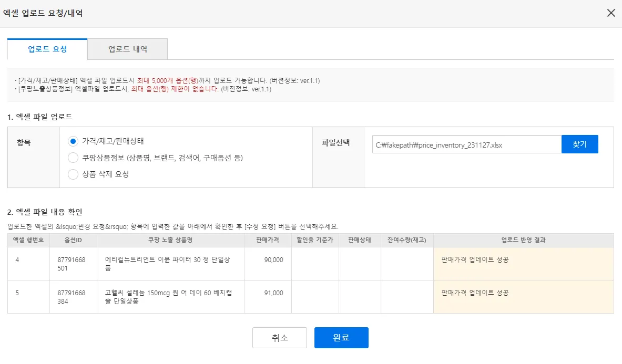The width and height of the screenshot is (622, 364).
Task: Select the 업로드 요청 tab
Action: [47, 49]
